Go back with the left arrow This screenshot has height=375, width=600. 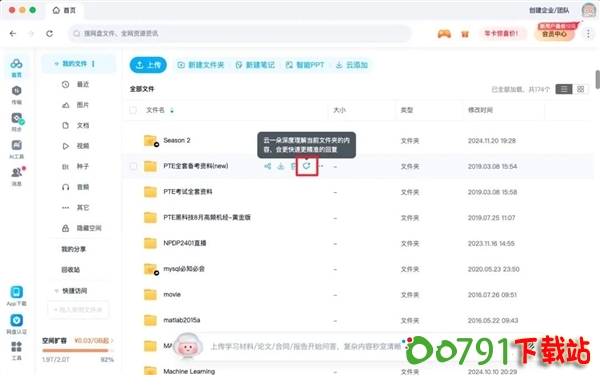(x=13, y=34)
